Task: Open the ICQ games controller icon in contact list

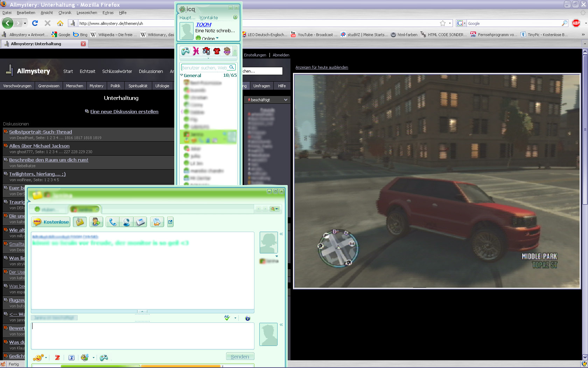Action: pos(185,51)
